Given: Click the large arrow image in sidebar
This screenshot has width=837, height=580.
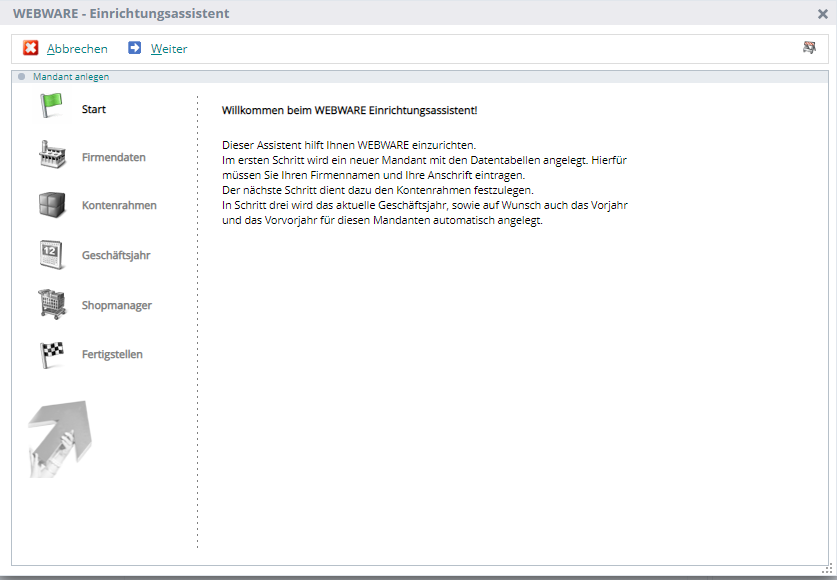Looking at the screenshot, I should click(x=59, y=438).
